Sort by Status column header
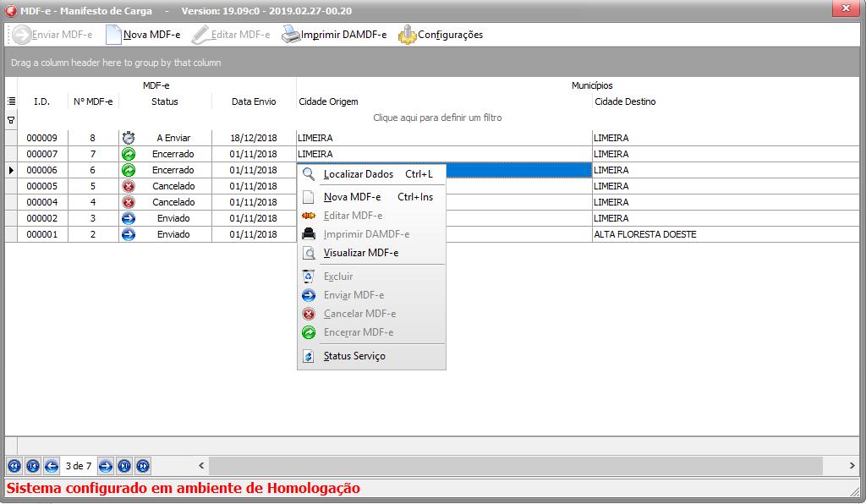The width and height of the screenshot is (866, 504). [165, 101]
